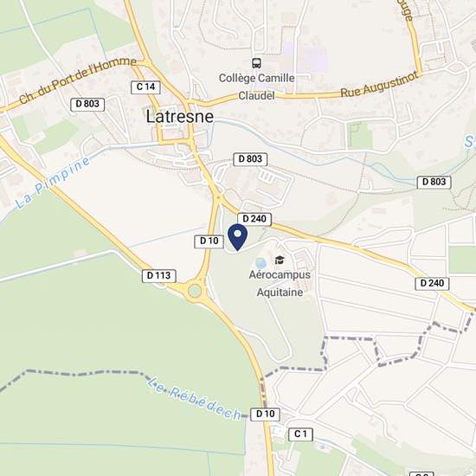
Task: Click the graduation cap icon at Aérocampus
Action: tap(280, 260)
